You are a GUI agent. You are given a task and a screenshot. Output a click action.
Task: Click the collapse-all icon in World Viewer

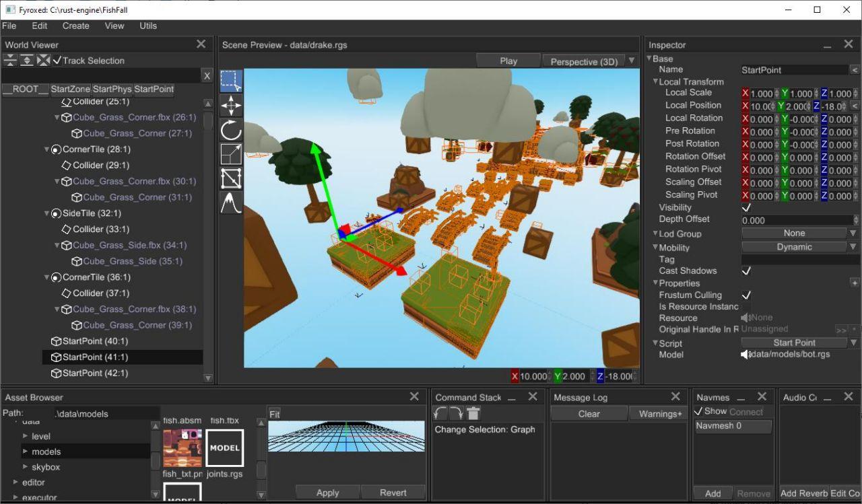(10, 60)
